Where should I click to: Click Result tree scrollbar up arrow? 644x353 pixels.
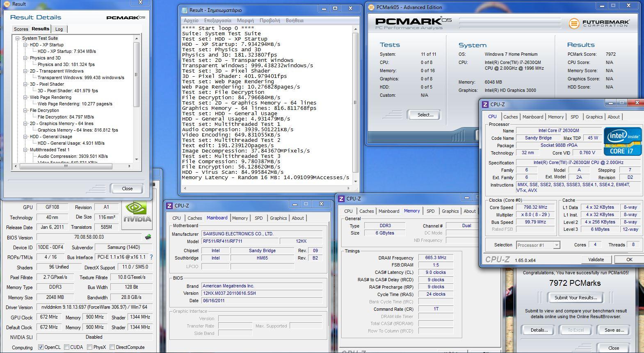click(x=137, y=38)
